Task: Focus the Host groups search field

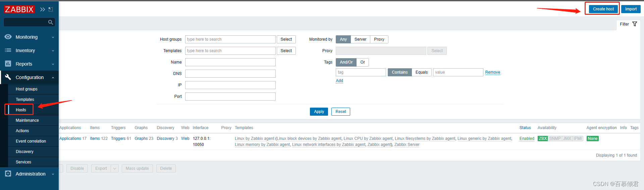Action: click(230, 39)
